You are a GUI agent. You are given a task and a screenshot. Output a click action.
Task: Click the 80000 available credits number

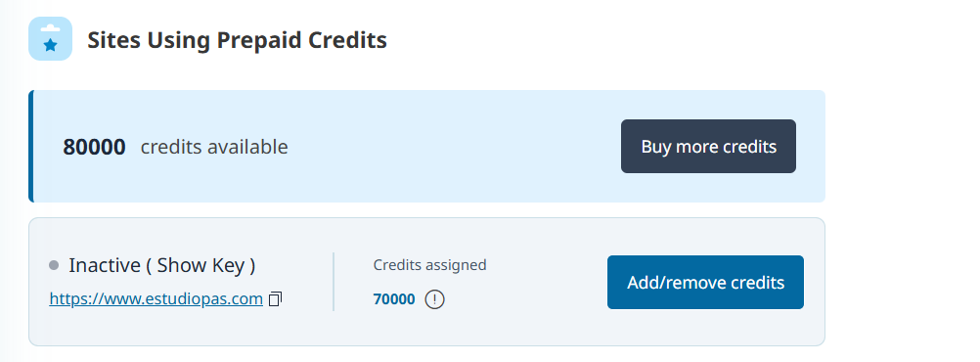point(94,147)
